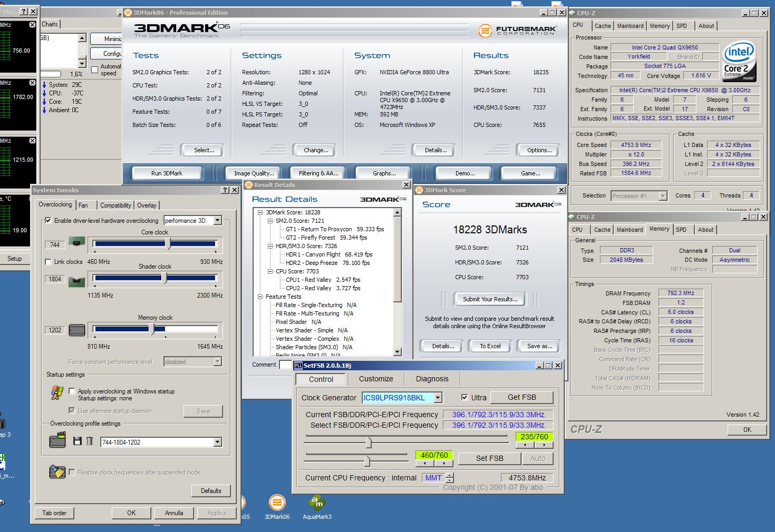Open Mainboard tab in upper CPU-Z window
Viewport: 775px width, 532px height.
click(630, 26)
